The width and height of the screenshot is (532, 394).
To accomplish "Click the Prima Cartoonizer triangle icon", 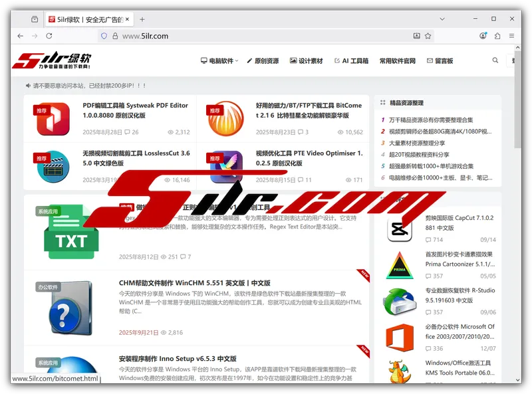I will [400, 266].
